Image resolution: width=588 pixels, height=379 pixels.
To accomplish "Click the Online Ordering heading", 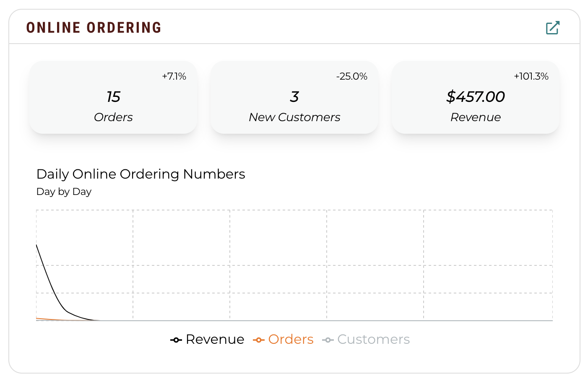I will click(94, 28).
